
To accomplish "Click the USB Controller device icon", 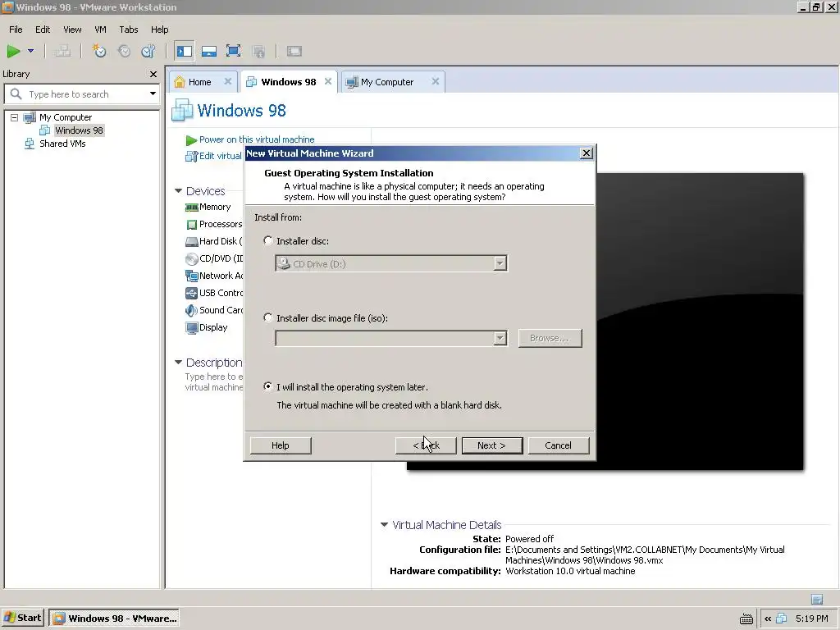I will (x=192, y=293).
